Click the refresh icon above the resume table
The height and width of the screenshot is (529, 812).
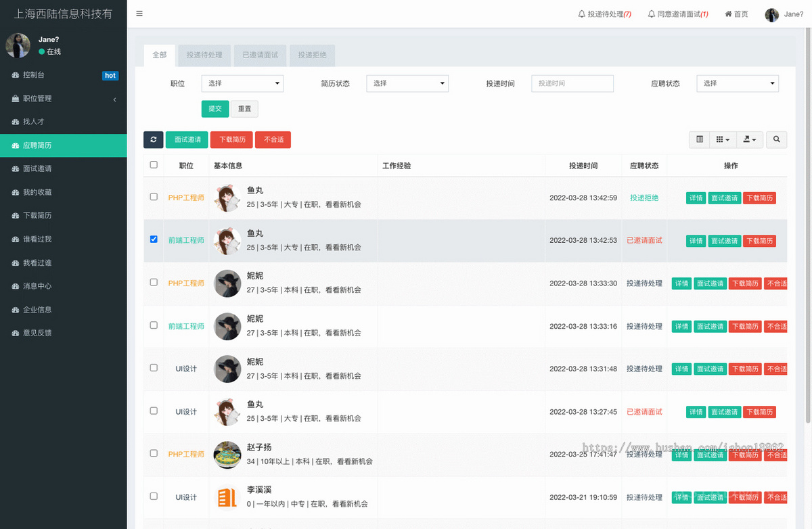pos(153,139)
